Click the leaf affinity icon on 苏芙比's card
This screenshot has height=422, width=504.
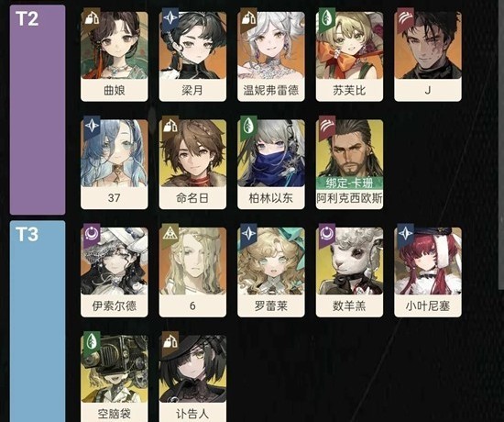[327, 18]
